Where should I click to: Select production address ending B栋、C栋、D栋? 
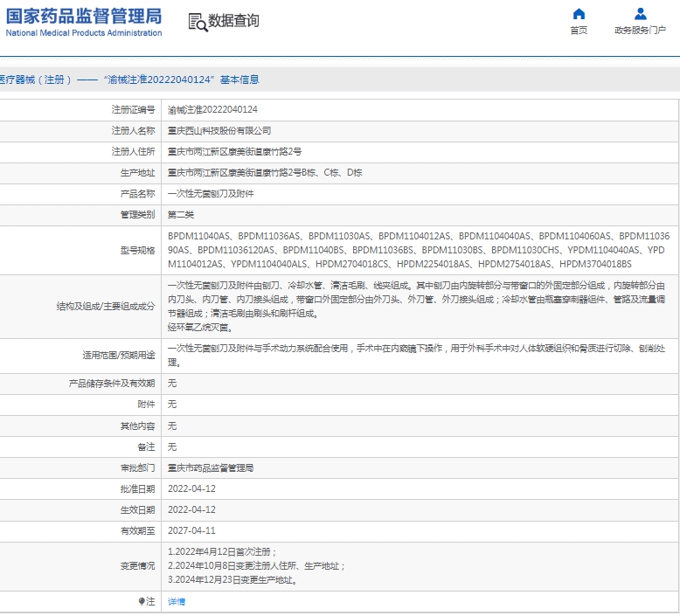pos(265,172)
